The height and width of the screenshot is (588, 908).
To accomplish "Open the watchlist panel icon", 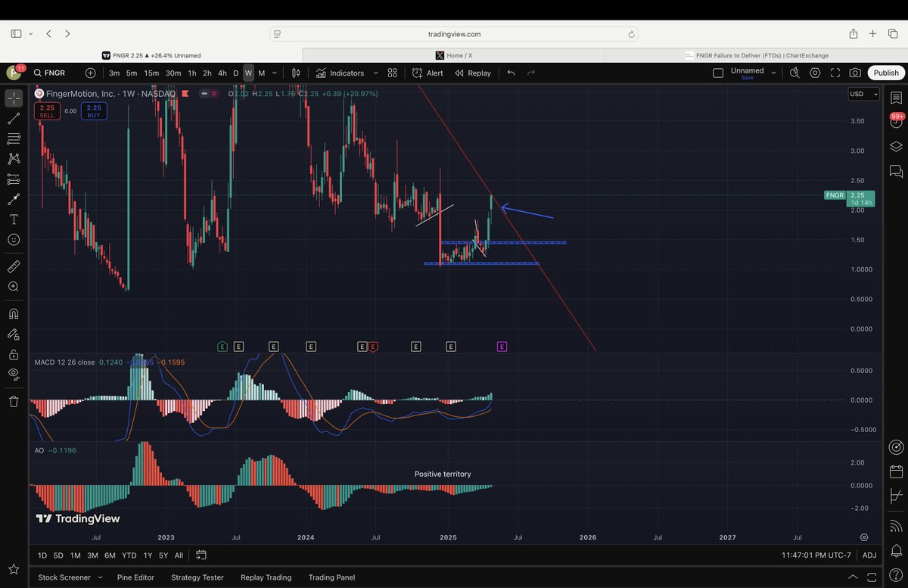I will [x=897, y=98].
